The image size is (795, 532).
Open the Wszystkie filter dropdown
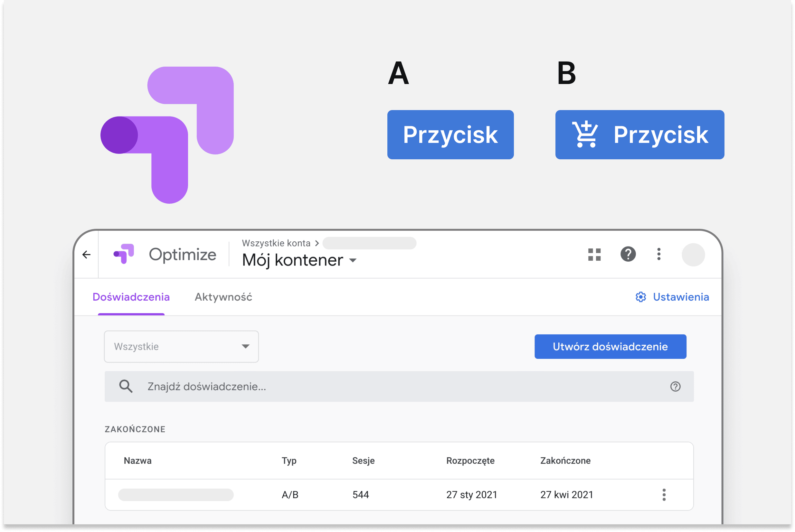point(181,347)
